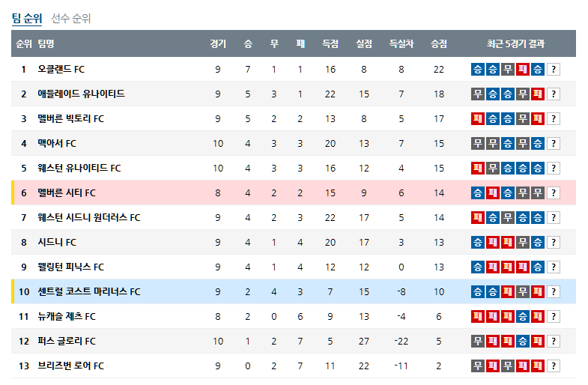The image size is (588, 385).
Task: Click the 승점 column header
Action: [x=439, y=44]
